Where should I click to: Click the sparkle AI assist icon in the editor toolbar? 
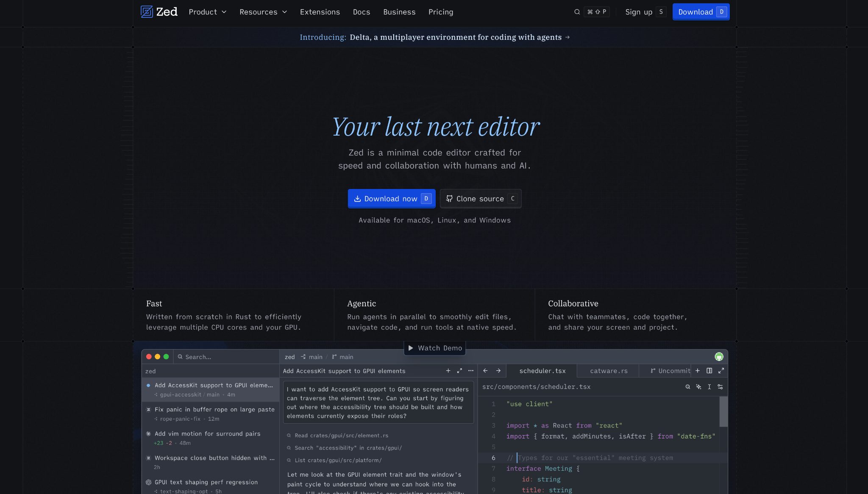tap(698, 387)
